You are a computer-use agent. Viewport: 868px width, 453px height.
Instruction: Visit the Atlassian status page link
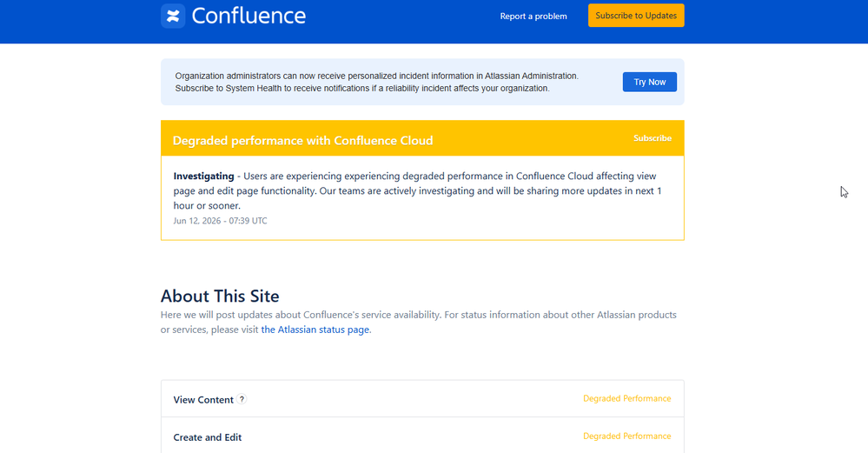pos(315,330)
